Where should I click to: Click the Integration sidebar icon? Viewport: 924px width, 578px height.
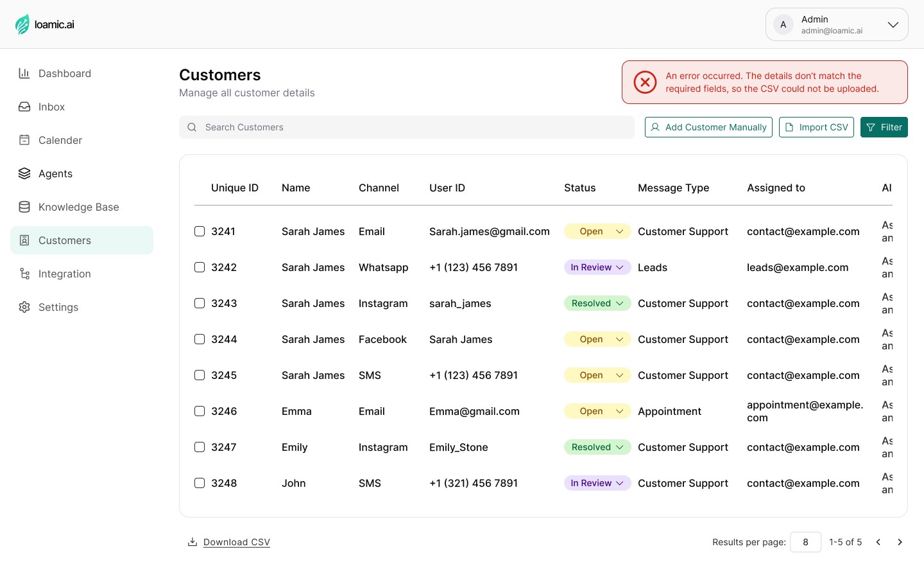click(24, 274)
